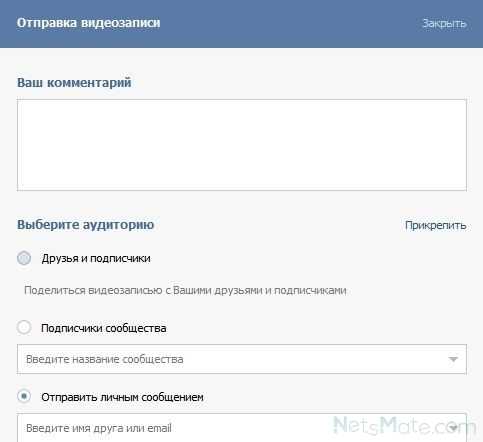Click the bottom border of the comment box
This screenshot has height=442, width=483.
tap(242, 190)
